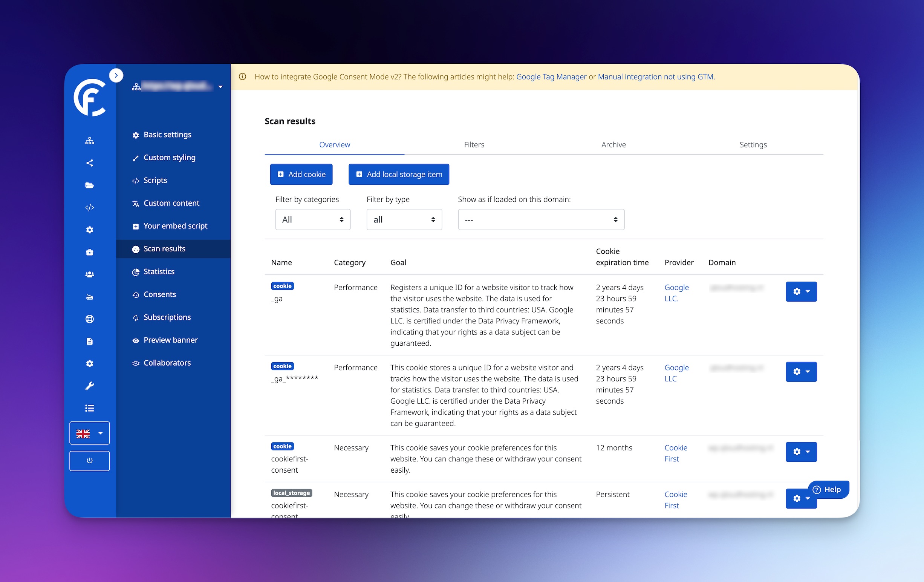Click the CookieFirst logo
The width and height of the screenshot is (924, 582).
click(x=90, y=98)
